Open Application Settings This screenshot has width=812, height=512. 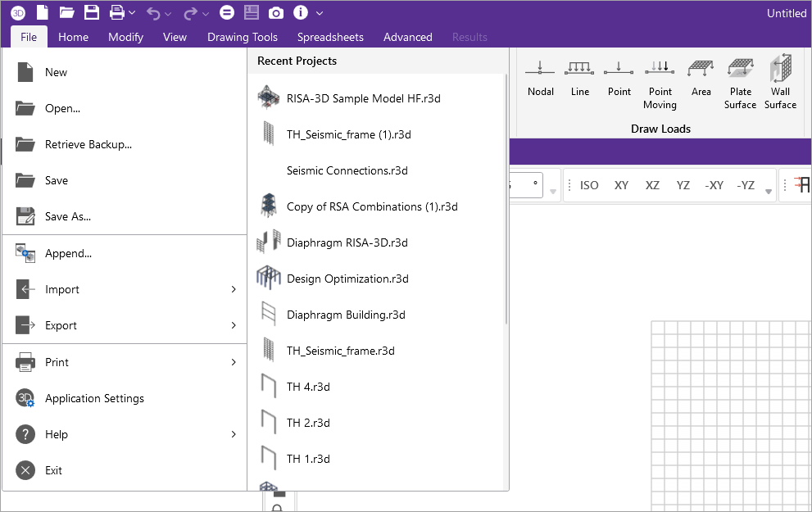[125, 398]
